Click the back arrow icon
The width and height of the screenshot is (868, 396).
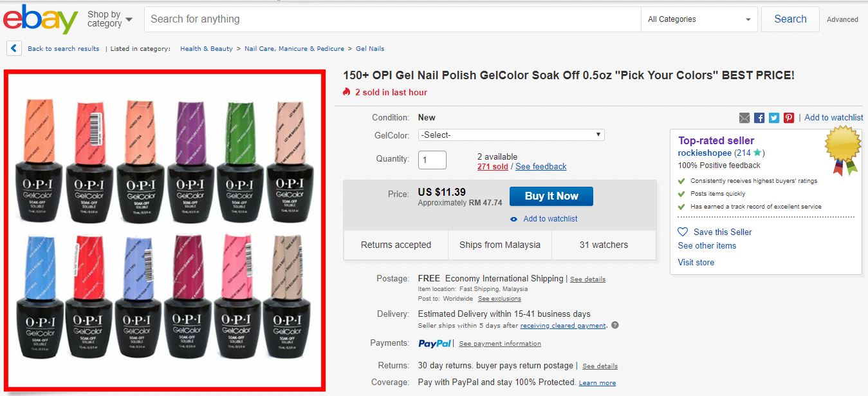pos(15,48)
